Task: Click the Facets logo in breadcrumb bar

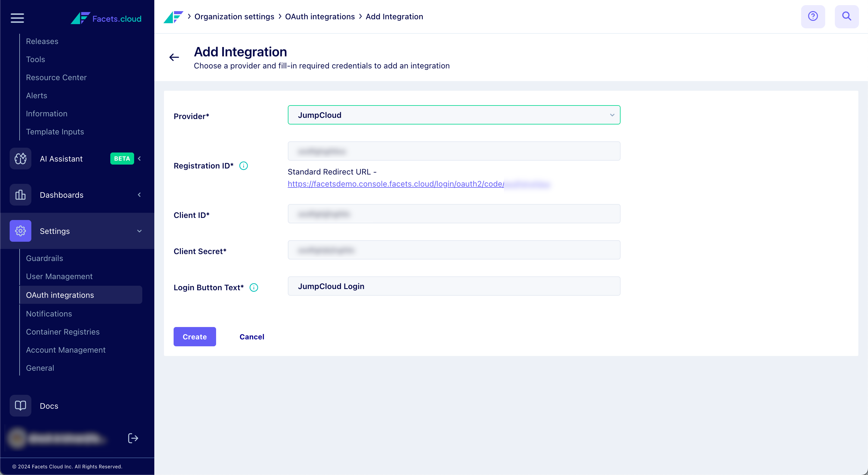Action: [x=173, y=17]
